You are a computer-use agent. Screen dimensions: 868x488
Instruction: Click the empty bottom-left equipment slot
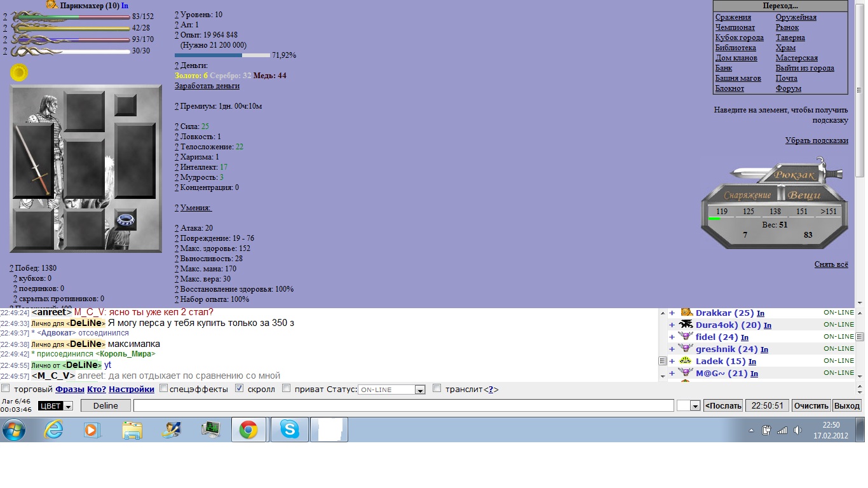click(x=34, y=229)
